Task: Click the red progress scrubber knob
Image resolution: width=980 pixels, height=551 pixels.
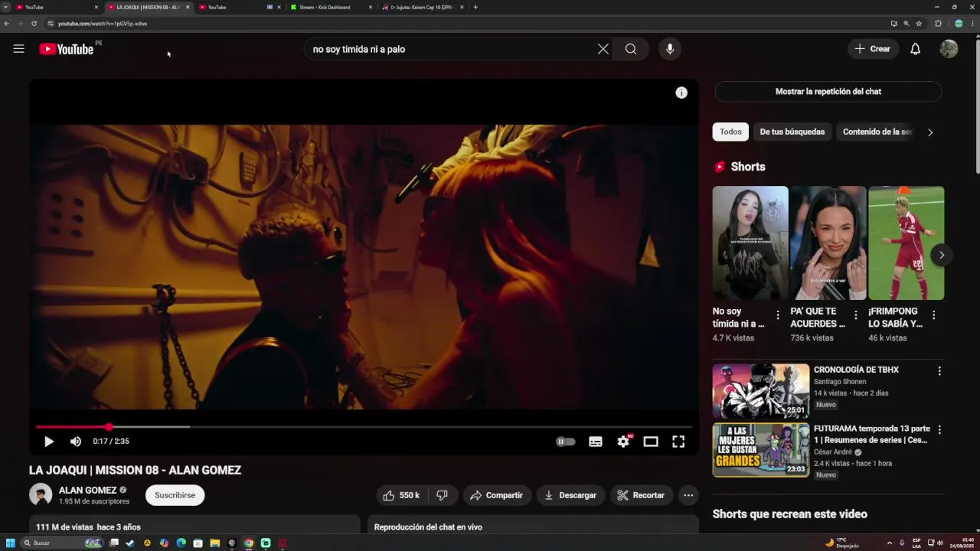Action: coord(109,427)
